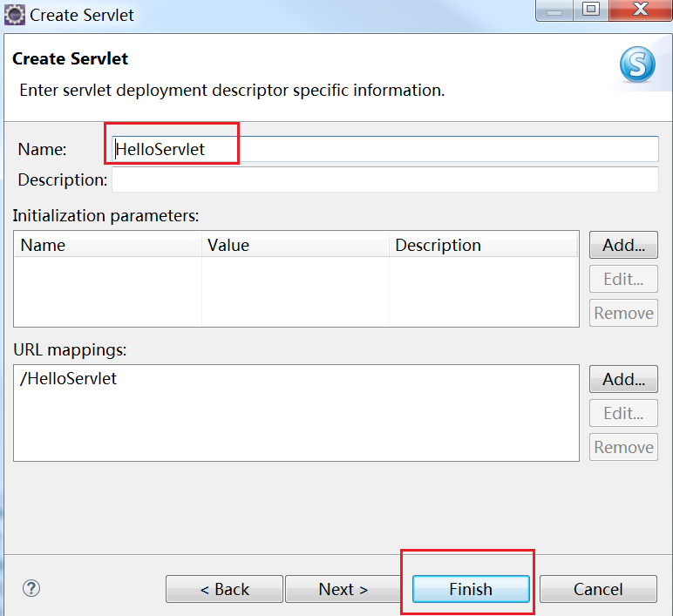Click into the Description text field
The height and width of the screenshot is (616, 673).
tap(384, 179)
